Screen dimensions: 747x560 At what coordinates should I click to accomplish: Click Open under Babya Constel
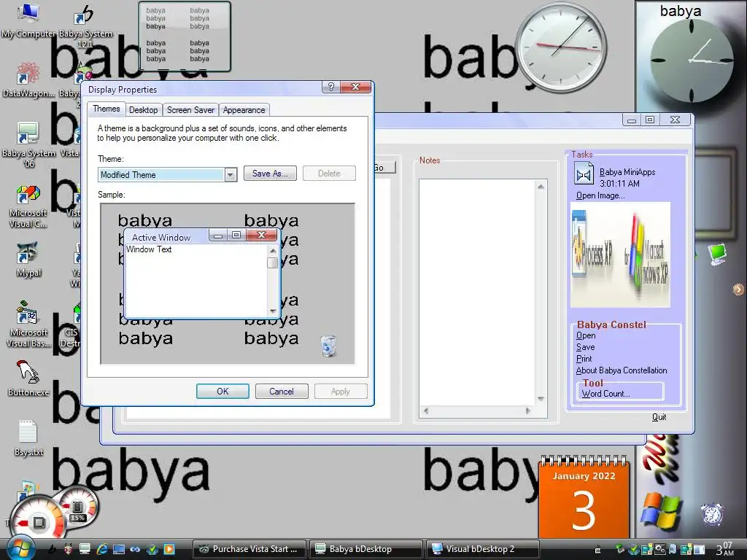coord(586,335)
